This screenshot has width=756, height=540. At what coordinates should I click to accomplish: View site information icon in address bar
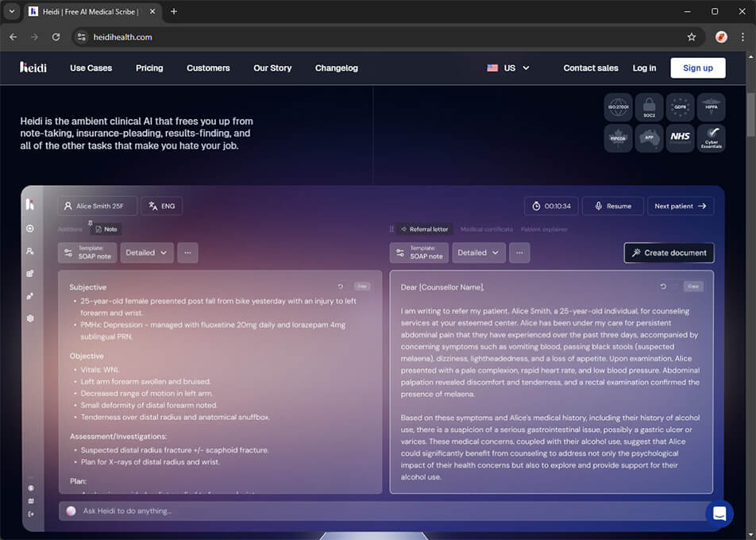pos(82,37)
